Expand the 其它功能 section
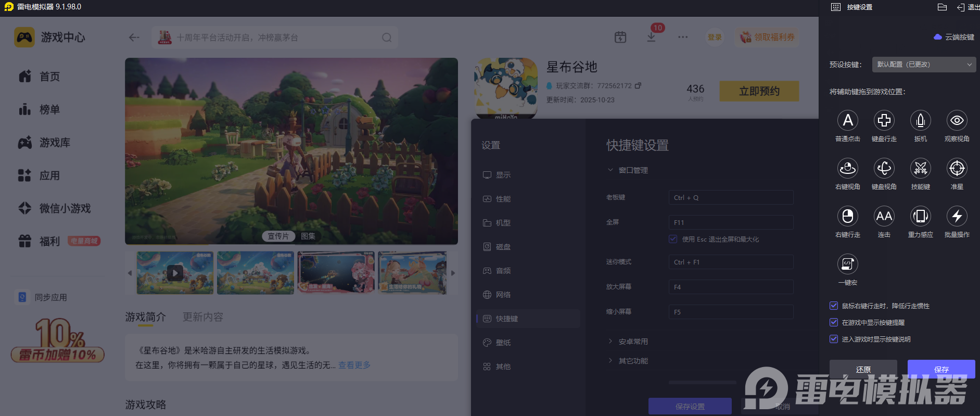This screenshot has width=980, height=416. (628, 361)
